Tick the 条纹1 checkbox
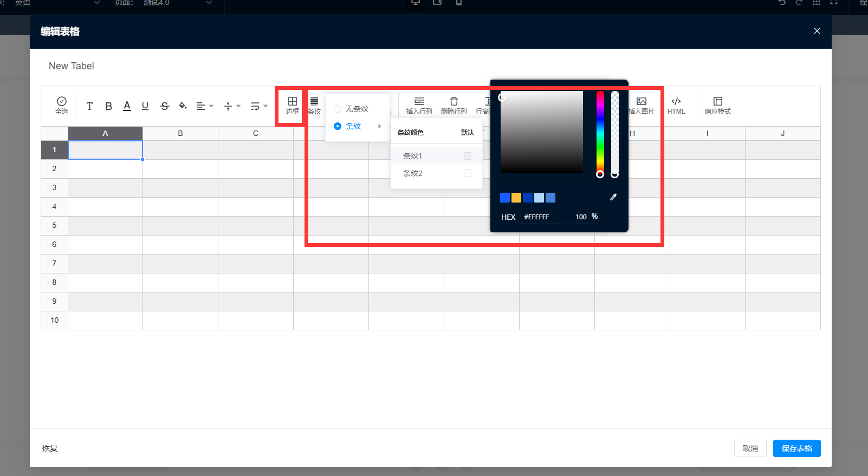Viewport: 868px width, 476px height. point(468,156)
